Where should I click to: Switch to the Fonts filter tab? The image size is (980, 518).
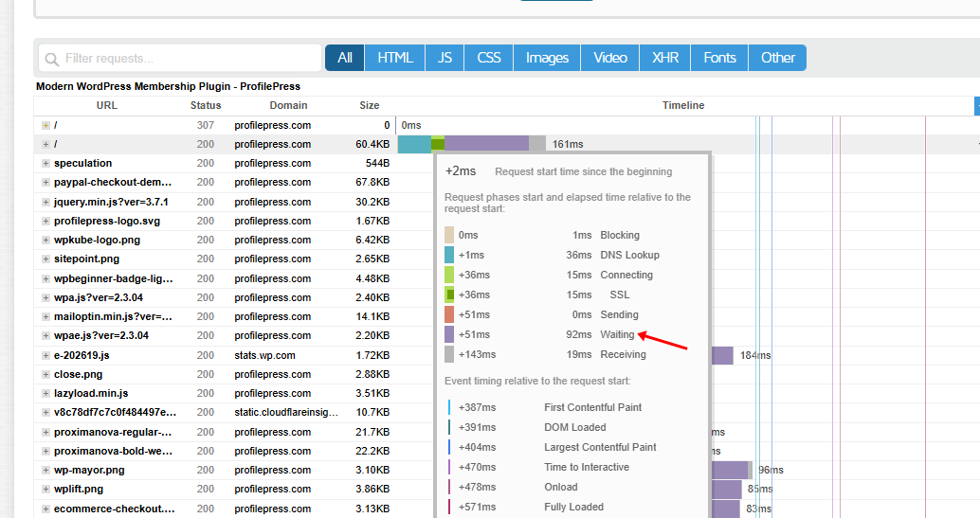point(719,58)
